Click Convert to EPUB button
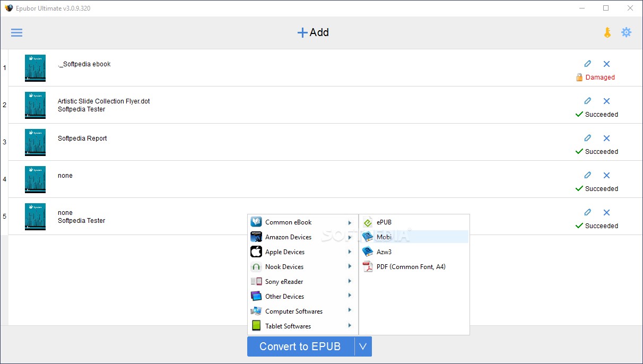643x364 pixels. (300, 346)
